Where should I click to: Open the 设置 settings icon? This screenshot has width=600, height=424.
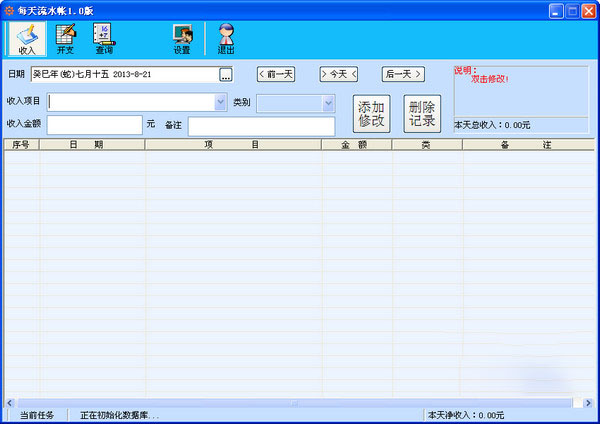(x=182, y=38)
